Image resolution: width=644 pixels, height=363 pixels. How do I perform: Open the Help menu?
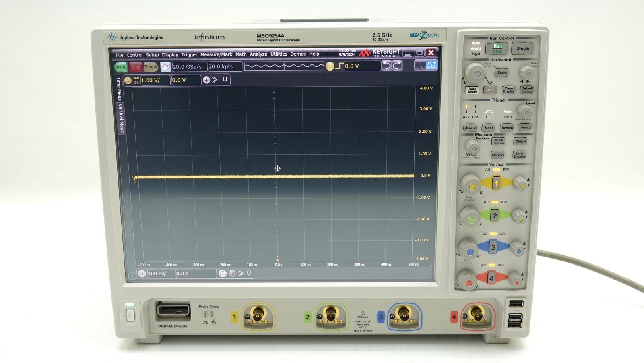pos(314,54)
